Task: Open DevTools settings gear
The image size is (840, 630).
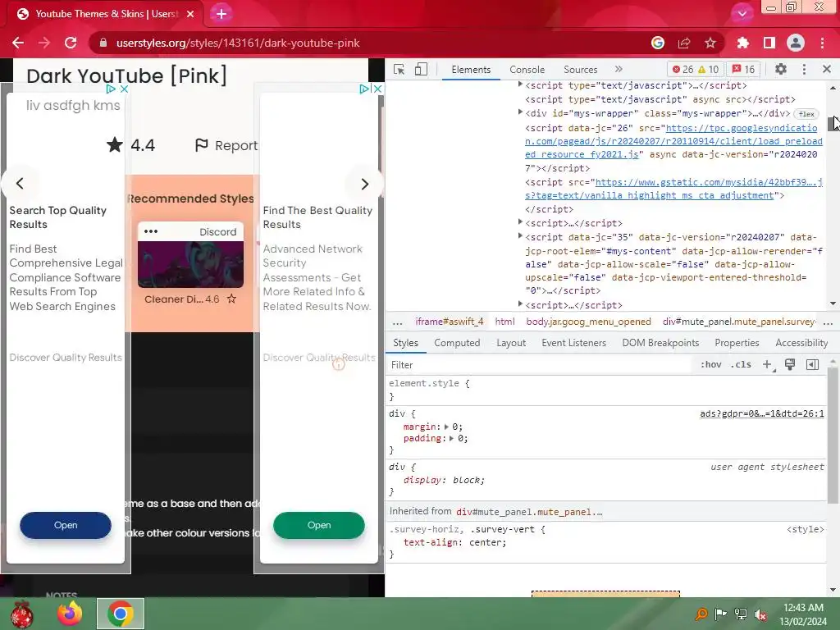Action: coord(781,69)
